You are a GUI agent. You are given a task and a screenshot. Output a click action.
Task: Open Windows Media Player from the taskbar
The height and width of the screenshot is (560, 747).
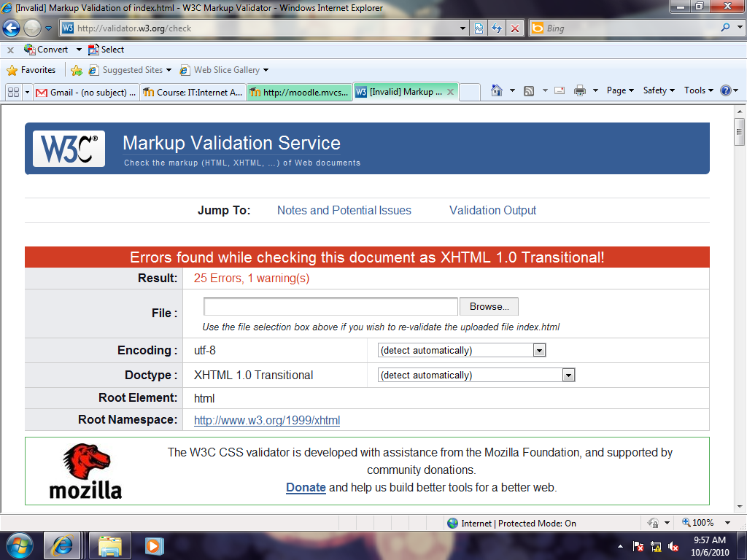154,545
